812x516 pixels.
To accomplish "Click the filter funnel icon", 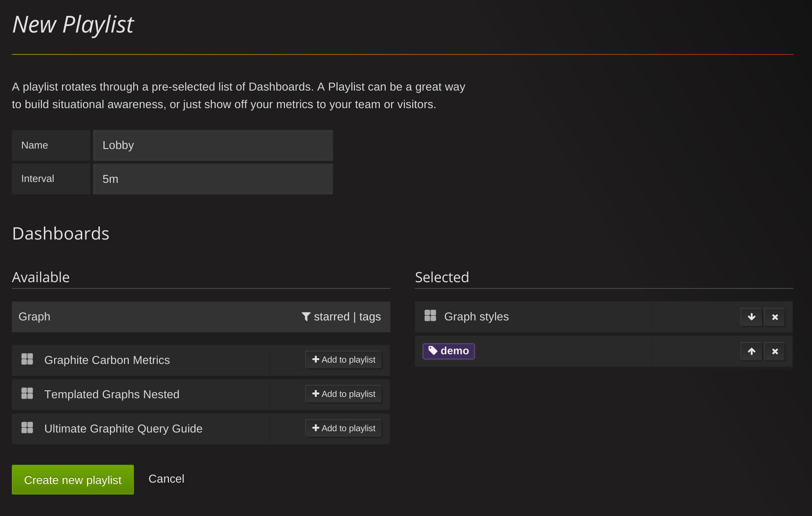I will (x=306, y=316).
